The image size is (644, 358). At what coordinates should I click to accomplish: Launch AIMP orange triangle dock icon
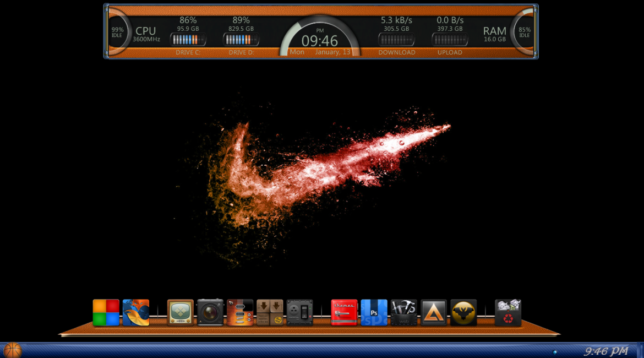(x=434, y=312)
